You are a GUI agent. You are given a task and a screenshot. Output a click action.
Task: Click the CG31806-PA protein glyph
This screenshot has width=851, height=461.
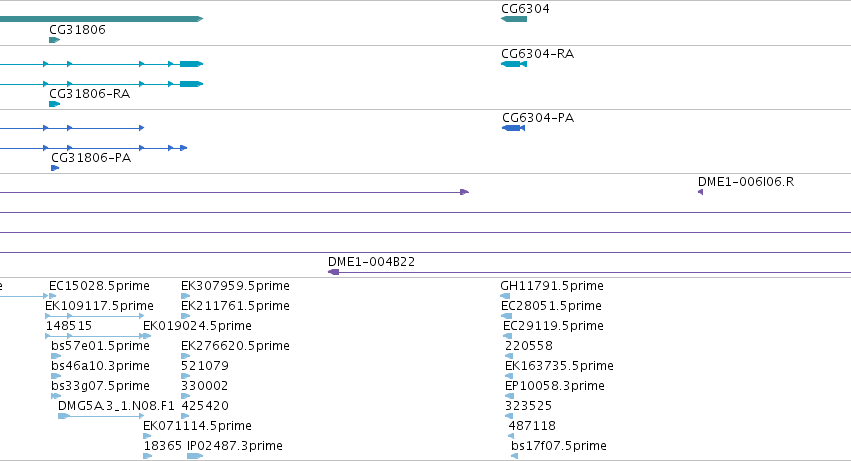[x=55, y=168]
